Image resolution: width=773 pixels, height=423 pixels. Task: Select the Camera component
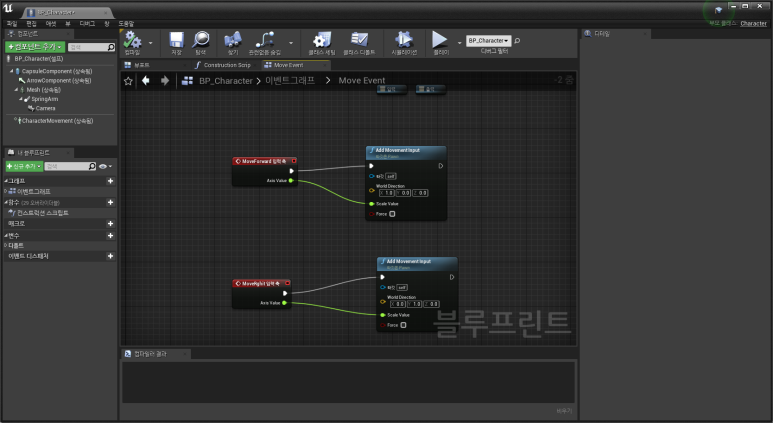click(45, 108)
